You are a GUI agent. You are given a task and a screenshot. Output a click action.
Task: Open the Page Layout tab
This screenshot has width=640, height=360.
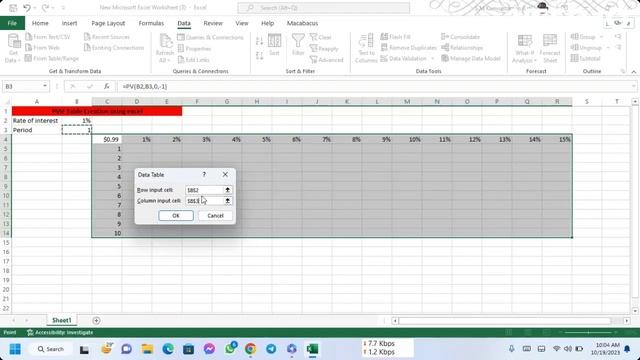(108, 23)
